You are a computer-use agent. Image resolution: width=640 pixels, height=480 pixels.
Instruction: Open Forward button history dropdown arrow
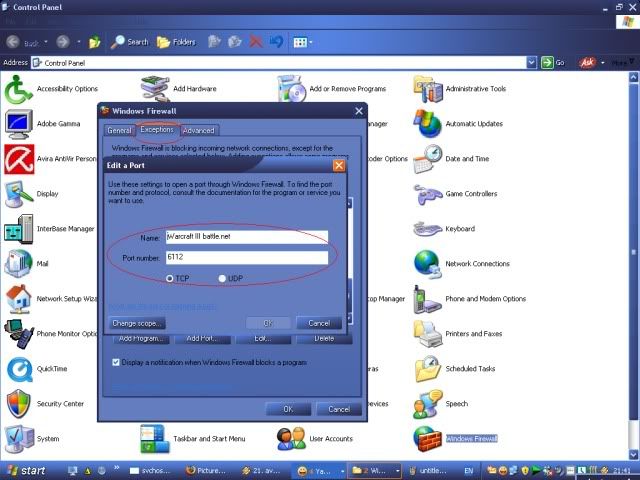pos(78,42)
